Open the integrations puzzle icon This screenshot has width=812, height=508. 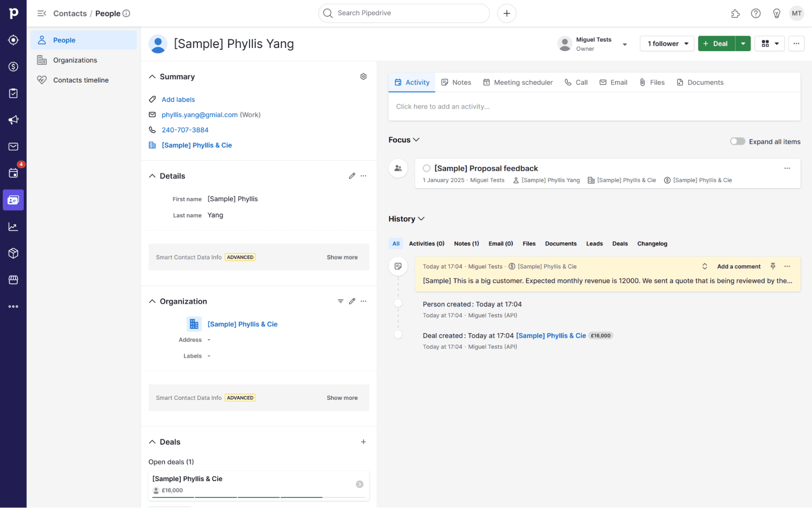tap(735, 13)
